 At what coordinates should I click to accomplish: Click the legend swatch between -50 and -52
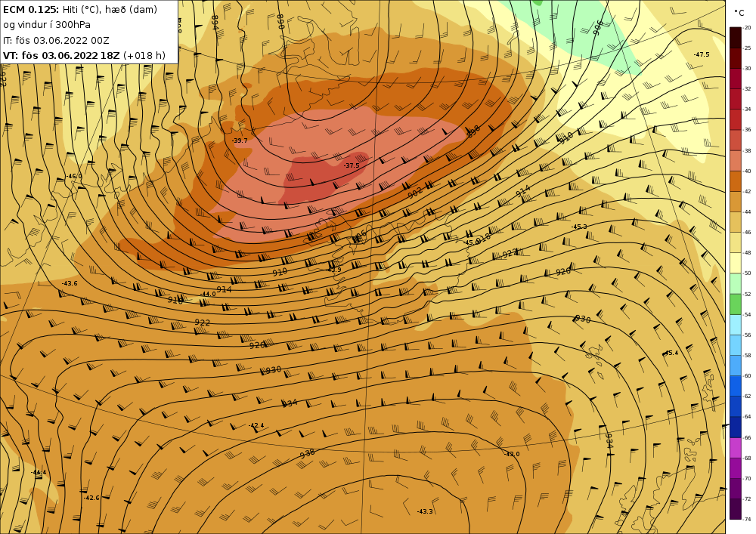tap(736, 283)
